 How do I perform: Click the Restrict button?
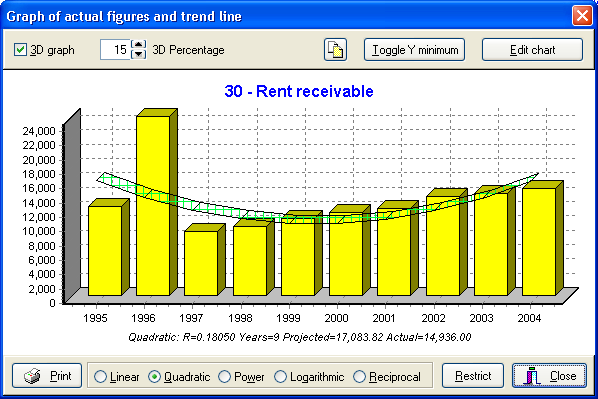tap(473, 376)
